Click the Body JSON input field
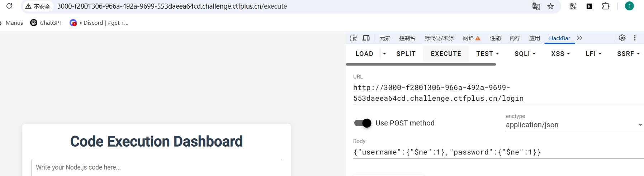 tap(498, 152)
